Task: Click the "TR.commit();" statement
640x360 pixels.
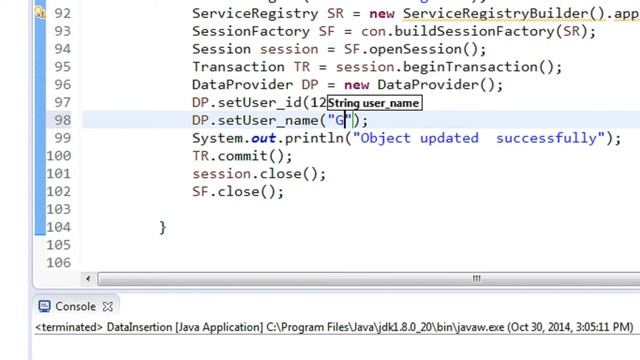Action: (x=242, y=156)
